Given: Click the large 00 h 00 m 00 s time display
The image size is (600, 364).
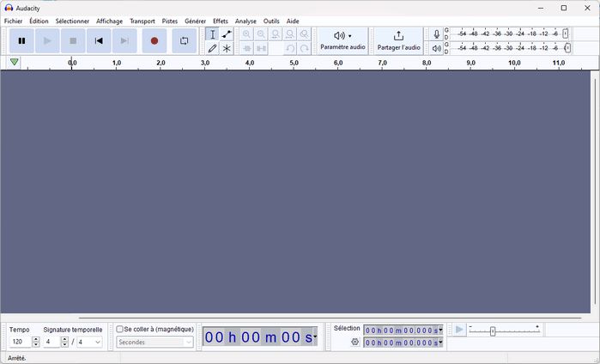Looking at the screenshot, I should click(258, 337).
